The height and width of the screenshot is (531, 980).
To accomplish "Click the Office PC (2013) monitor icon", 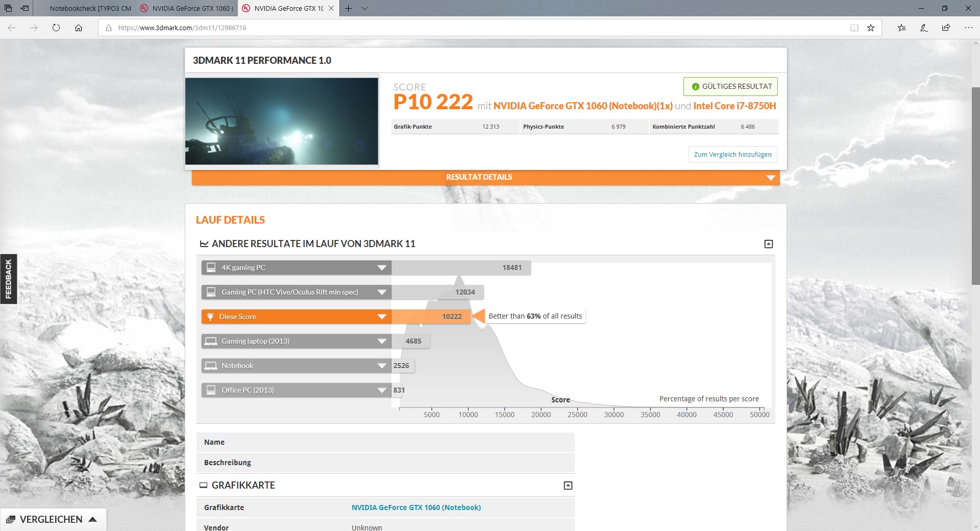I will coord(211,390).
